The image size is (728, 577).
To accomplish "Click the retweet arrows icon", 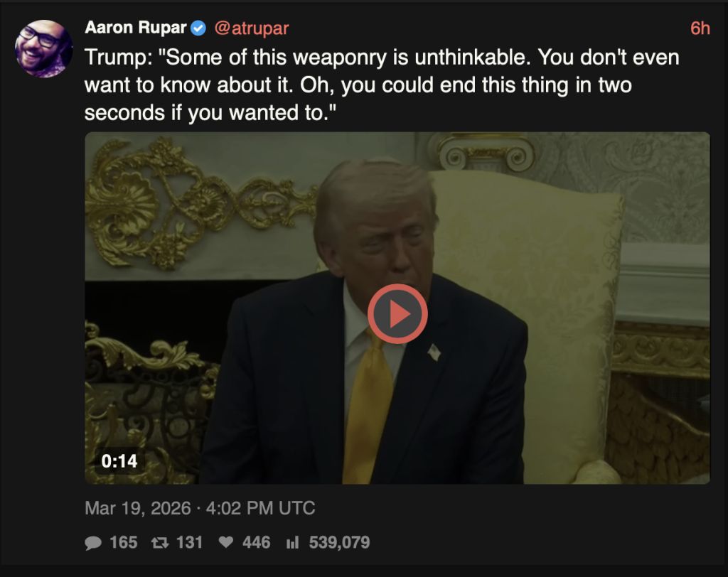I will point(160,542).
